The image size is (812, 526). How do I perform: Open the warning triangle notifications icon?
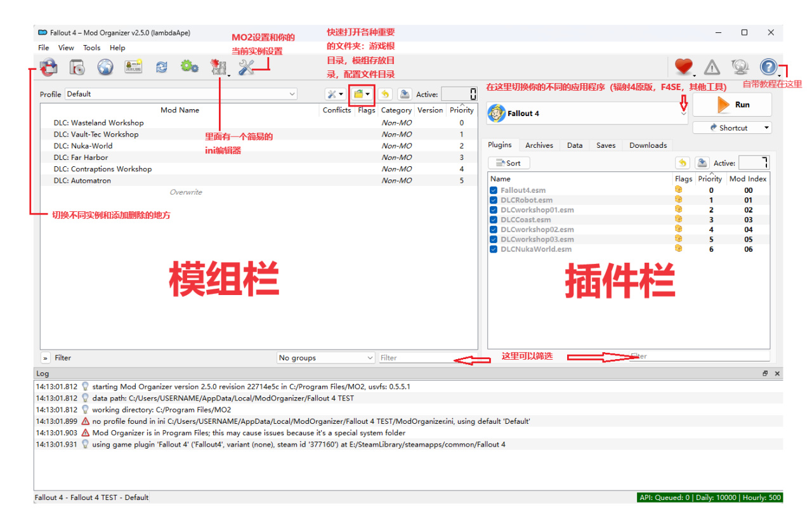click(712, 67)
